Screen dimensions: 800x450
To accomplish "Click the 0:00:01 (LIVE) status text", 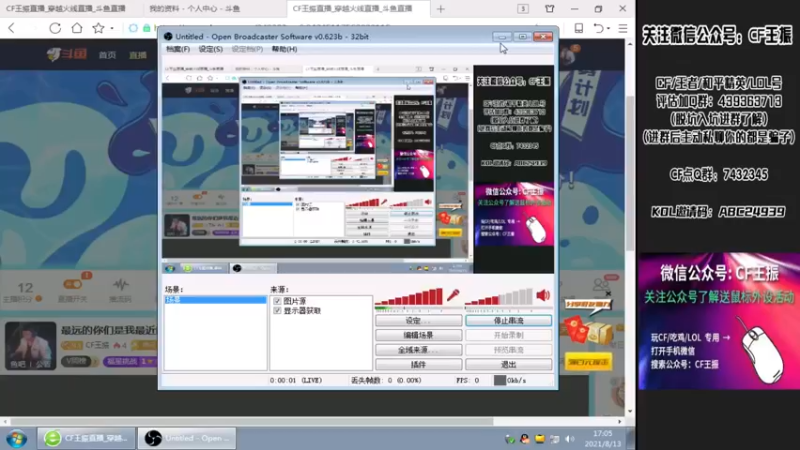I will [296, 380].
